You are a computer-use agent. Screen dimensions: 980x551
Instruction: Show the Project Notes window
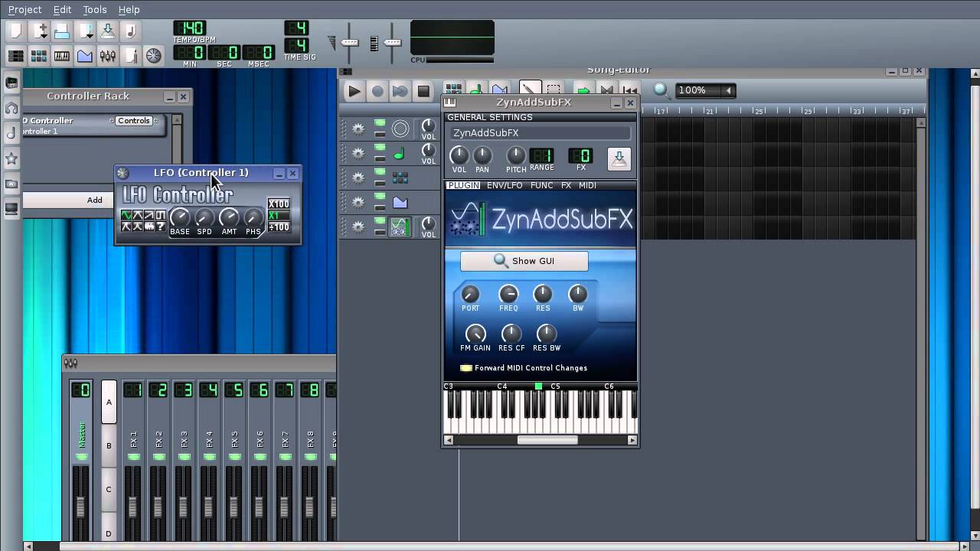(131, 56)
